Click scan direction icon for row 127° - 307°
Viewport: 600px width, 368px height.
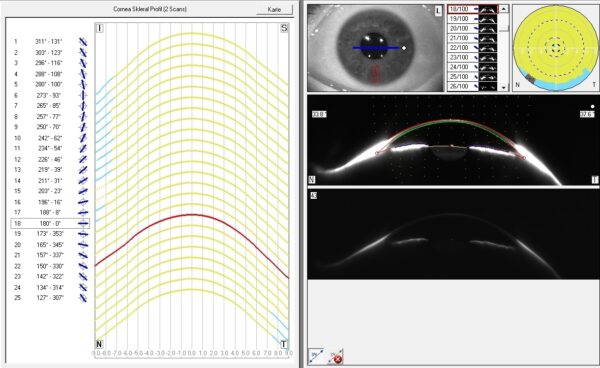tap(83, 298)
